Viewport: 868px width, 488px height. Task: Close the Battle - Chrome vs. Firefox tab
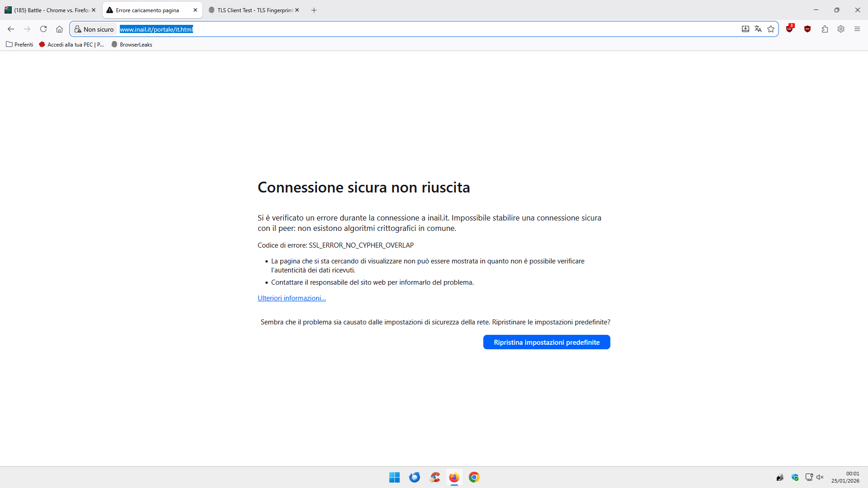94,10
